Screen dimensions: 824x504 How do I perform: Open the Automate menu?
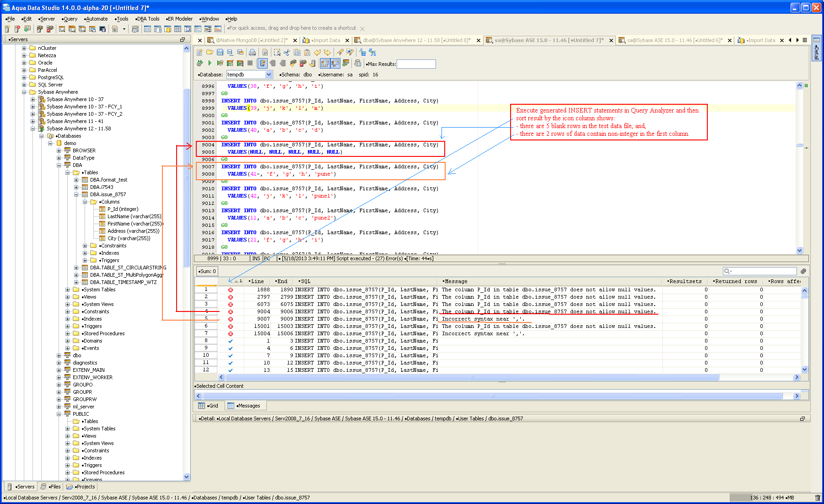point(96,19)
